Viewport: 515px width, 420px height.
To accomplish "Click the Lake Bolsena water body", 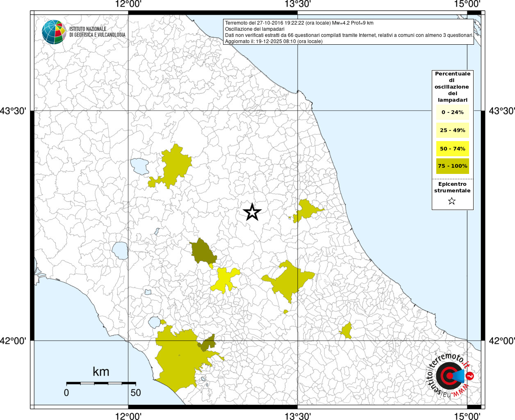I will click(120, 250).
